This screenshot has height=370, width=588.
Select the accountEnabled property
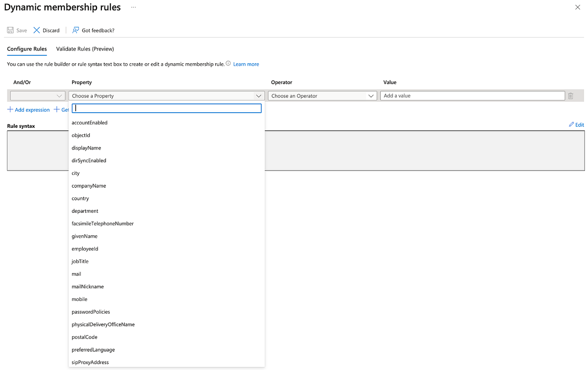89,123
